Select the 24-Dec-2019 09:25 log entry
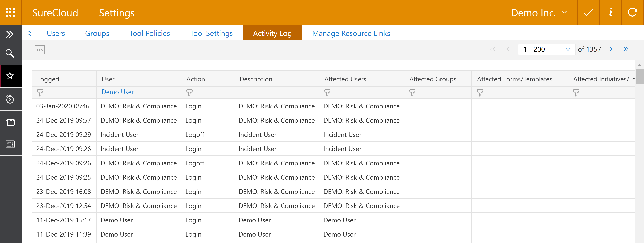Screen dimensions: 644x243 pyautogui.click(x=334, y=177)
